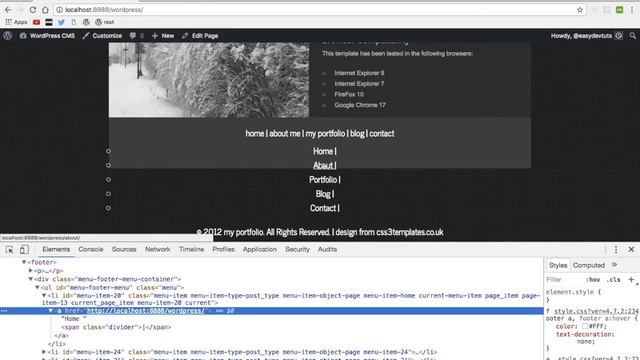This screenshot has width=640, height=360.
Task: Open the Chrome three-dot menu
Action: click(632, 10)
